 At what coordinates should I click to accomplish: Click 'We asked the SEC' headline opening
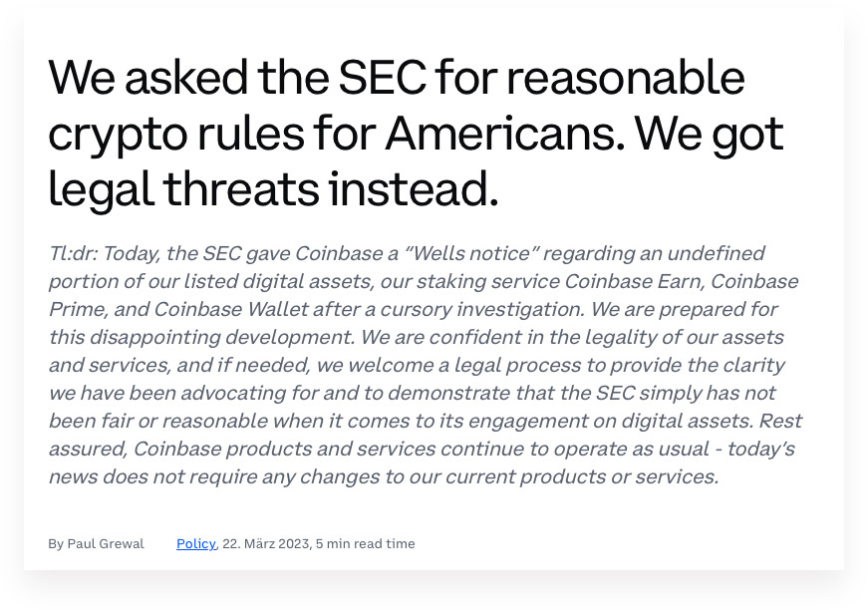(x=237, y=78)
